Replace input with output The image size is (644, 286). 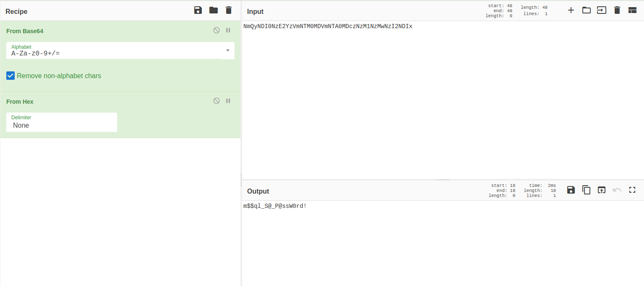(x=602, y=190)
